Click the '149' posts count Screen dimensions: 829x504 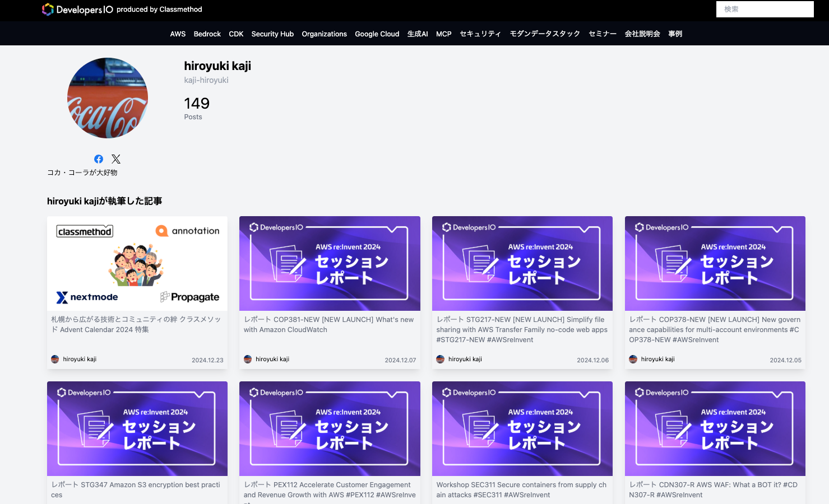point(197,104)
